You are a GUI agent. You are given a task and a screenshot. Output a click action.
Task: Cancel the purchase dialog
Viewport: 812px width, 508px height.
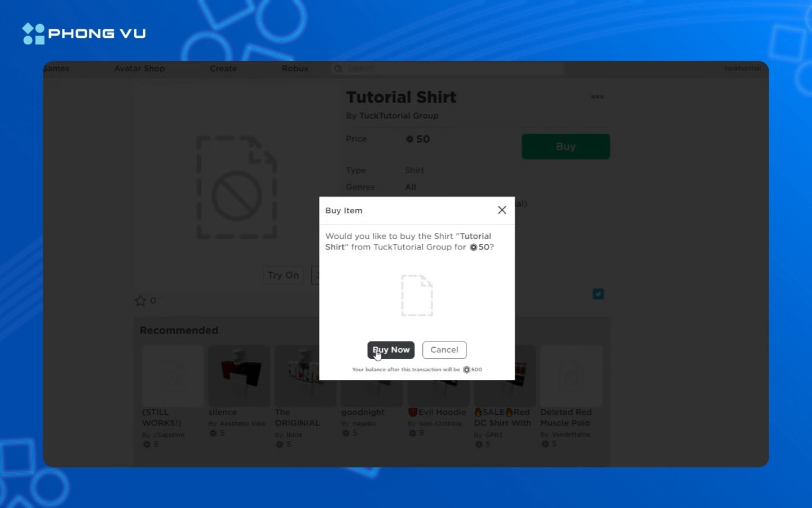pyautogui.click(x=444, y=350)
